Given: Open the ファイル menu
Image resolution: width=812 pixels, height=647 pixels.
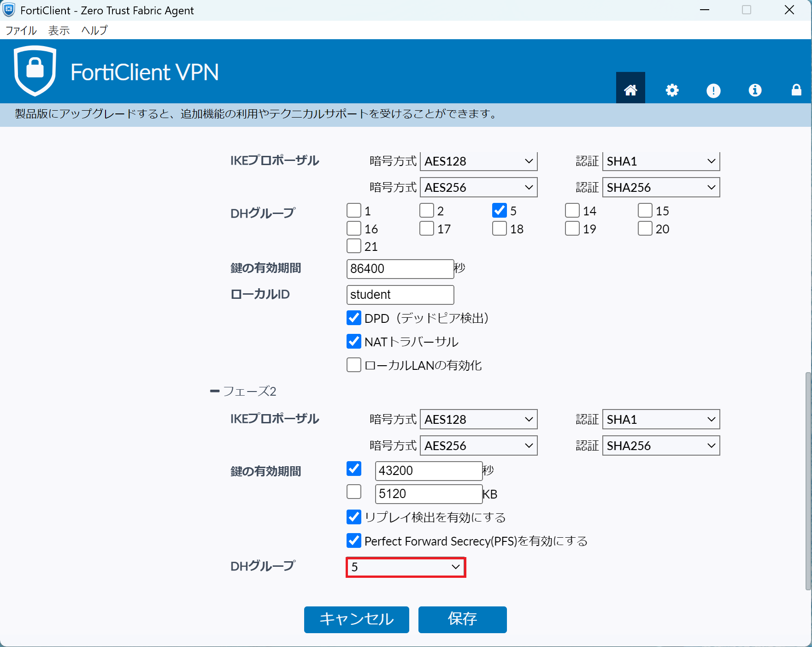Looking at the screenshot, I should click(21, 30).
